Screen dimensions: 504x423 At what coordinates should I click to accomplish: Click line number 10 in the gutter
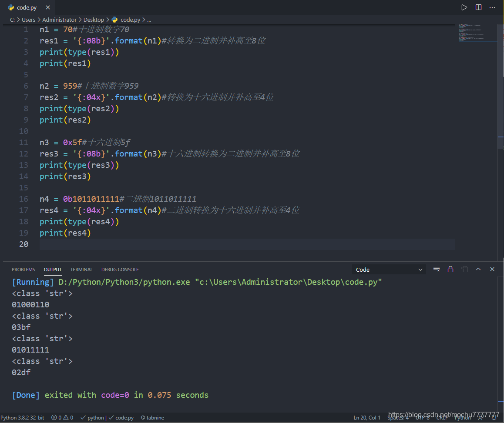(x=24, y=131)
